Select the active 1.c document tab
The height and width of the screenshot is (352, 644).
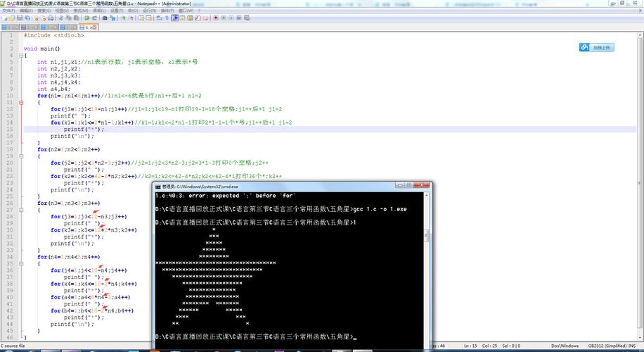tap(88, 27)
